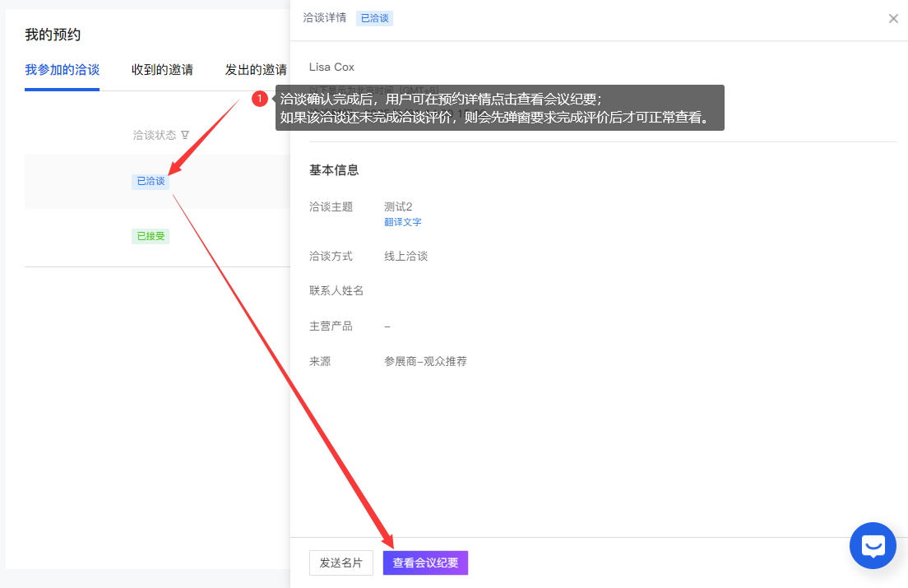Click the red number 1 annotation badge

[260, 99]
